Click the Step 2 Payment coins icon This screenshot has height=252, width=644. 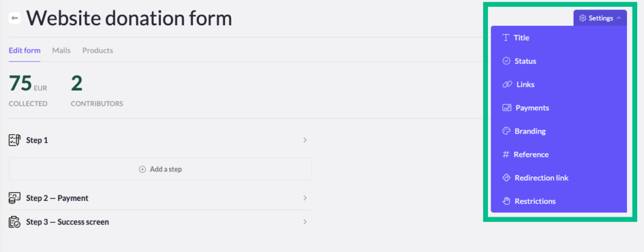15,198
